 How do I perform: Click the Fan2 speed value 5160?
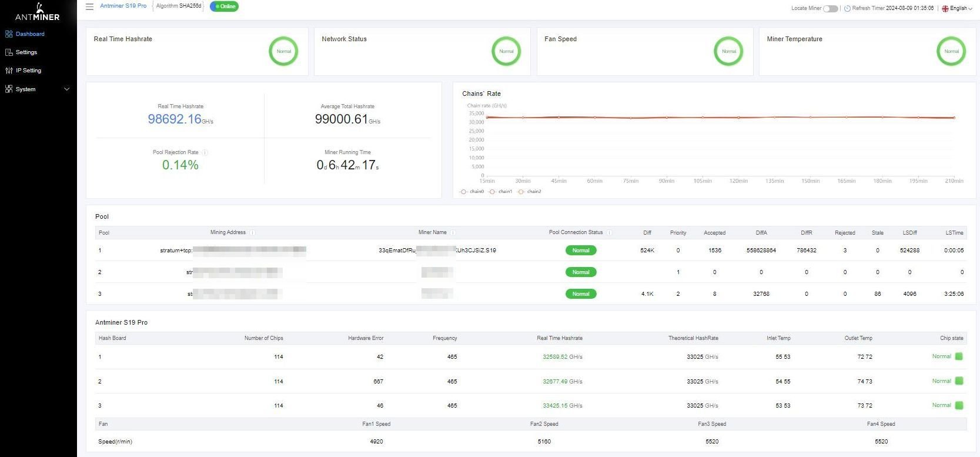pyautogui.click(x=544, y=442)
